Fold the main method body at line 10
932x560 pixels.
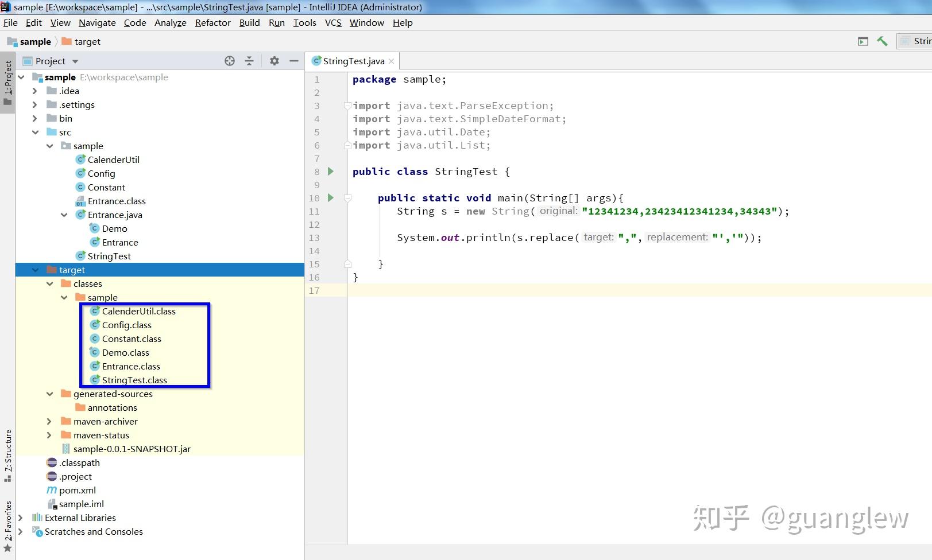347,198
